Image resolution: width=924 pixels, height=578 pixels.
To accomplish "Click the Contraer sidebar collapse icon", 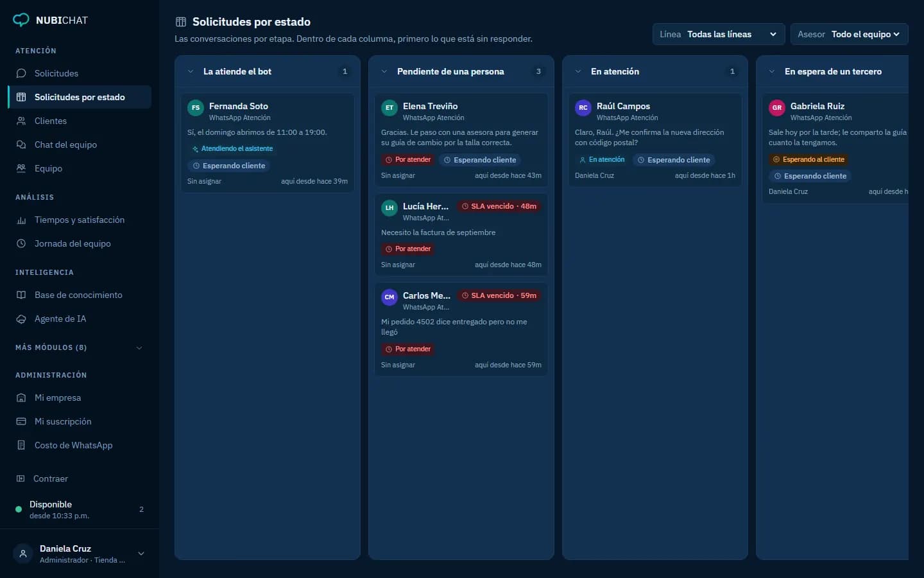I will coord(21,478).
